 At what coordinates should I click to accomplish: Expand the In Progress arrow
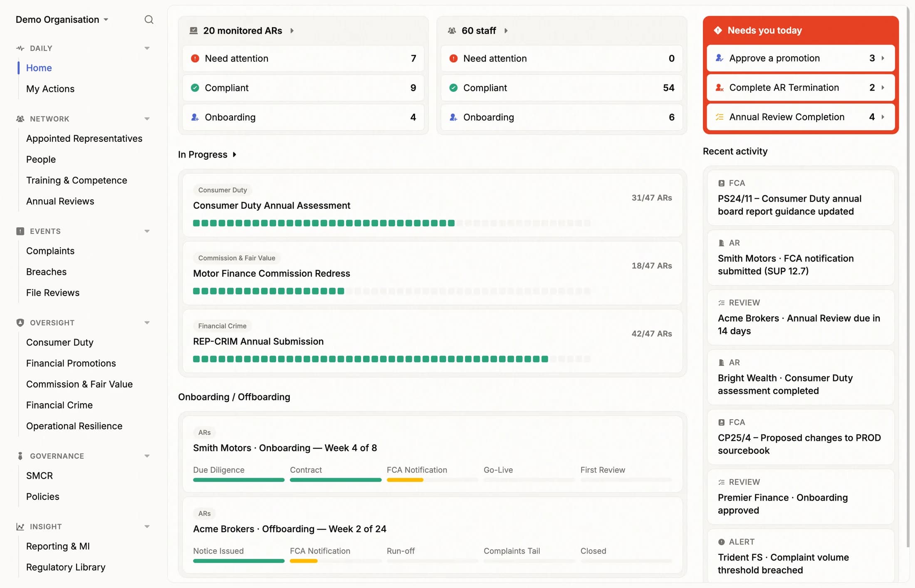point(235,155)
